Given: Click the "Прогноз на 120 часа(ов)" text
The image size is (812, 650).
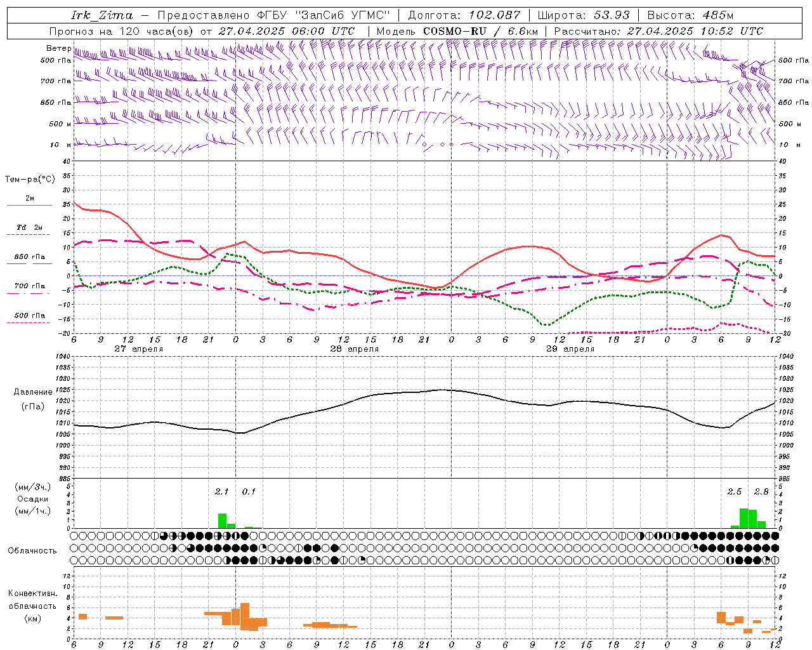Looking at the screenshot, I should click(122, 31).
